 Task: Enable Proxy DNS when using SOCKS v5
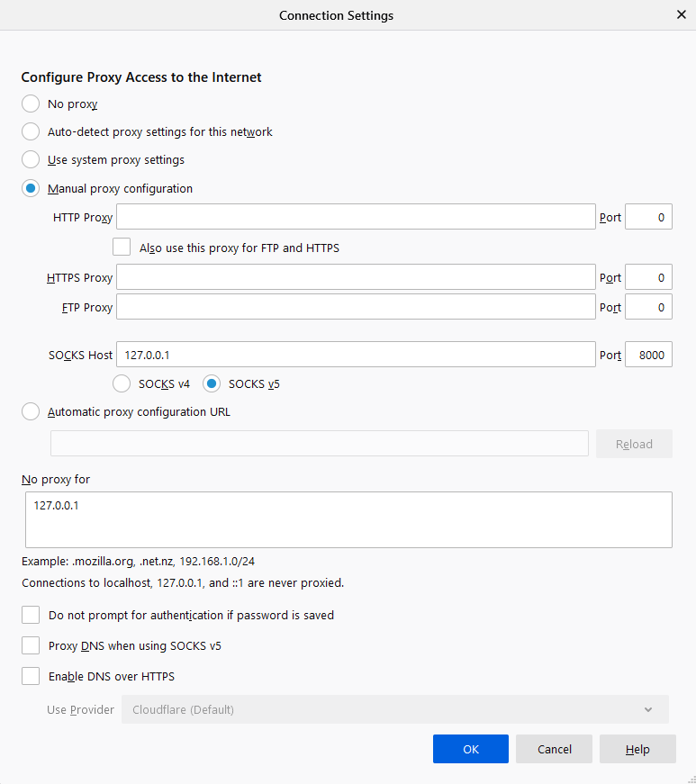31,645
